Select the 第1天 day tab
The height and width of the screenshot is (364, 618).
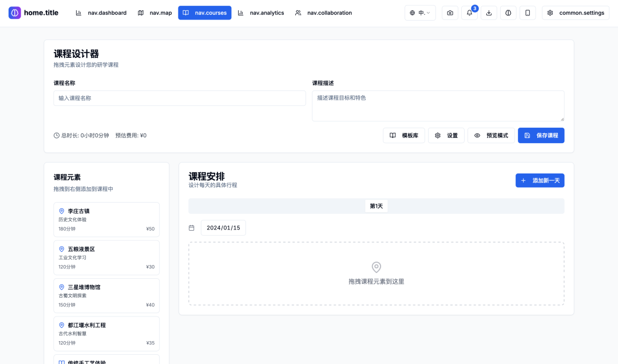point(376,206)
